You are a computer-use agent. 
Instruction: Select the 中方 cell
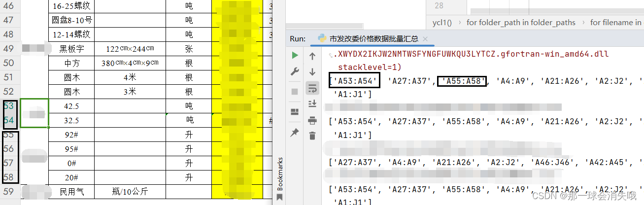[71, 63]
